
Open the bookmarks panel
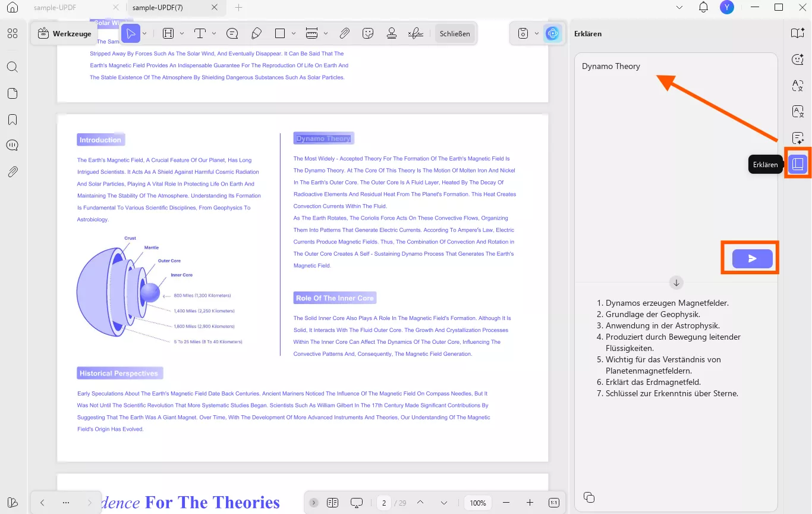pos(12,120)
